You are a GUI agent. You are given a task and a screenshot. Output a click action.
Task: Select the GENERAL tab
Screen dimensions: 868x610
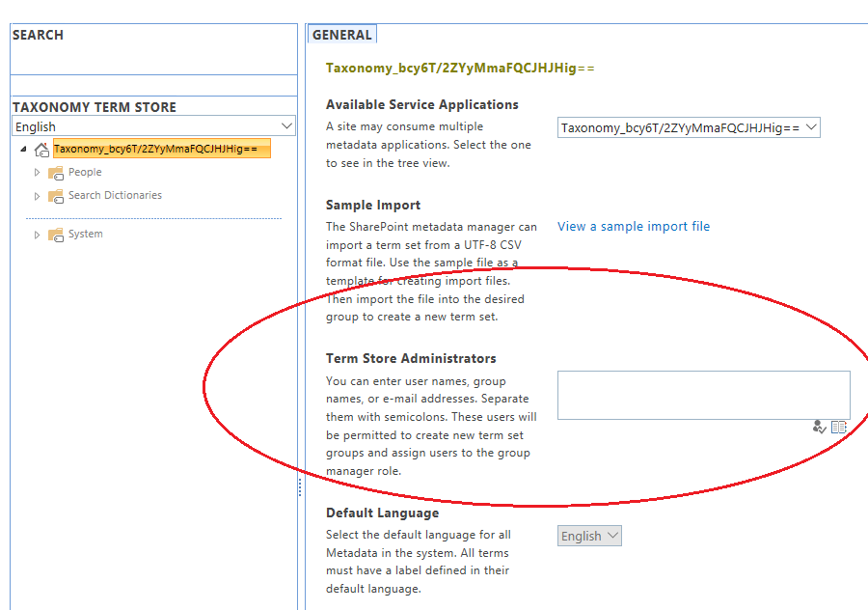[342, 35]
